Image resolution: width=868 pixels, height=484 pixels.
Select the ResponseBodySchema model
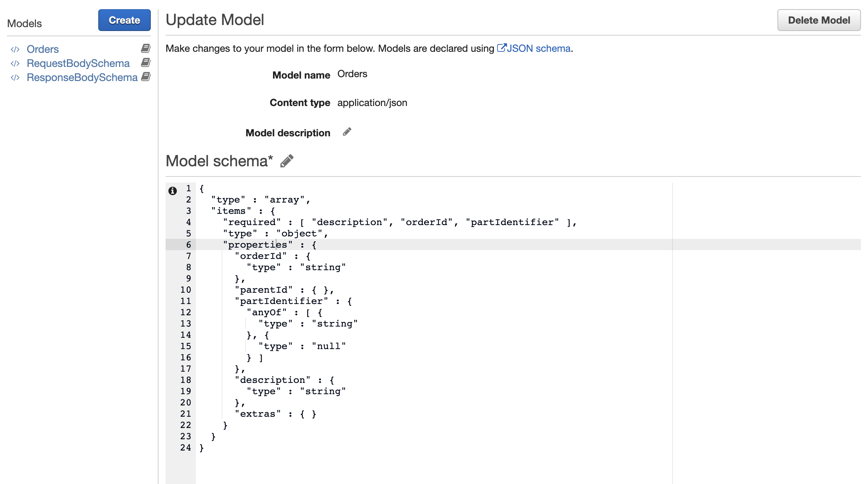click(82, 77)
